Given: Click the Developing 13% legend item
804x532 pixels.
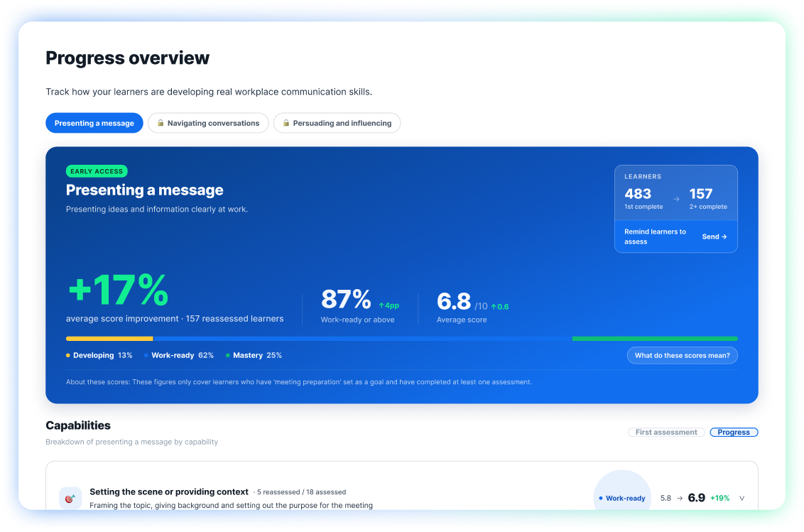Looking at the screenshot, I should 99,356.
